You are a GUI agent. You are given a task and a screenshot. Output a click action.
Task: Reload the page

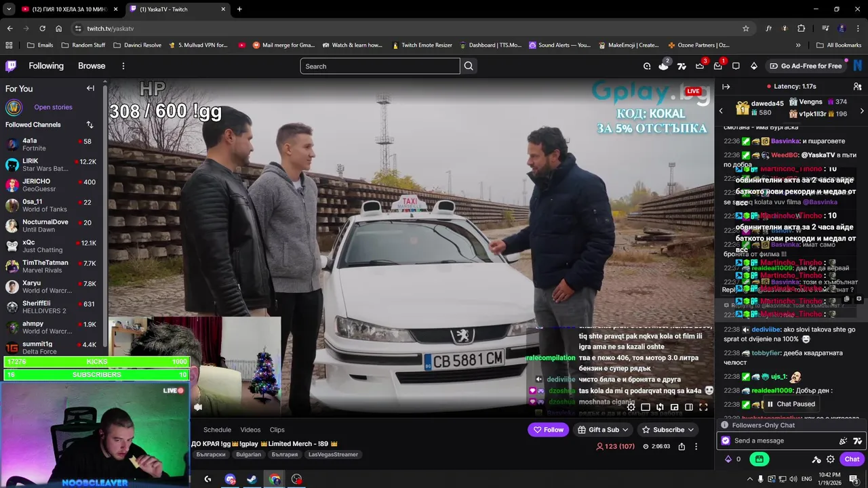click(42, 28)
